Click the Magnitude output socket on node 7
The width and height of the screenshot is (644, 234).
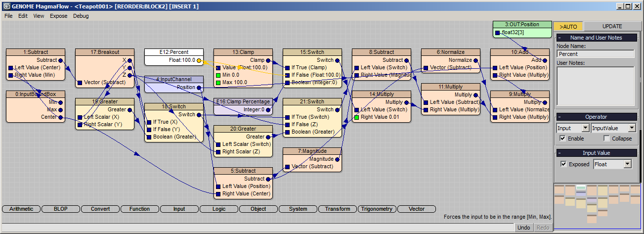tap(337, 159)
